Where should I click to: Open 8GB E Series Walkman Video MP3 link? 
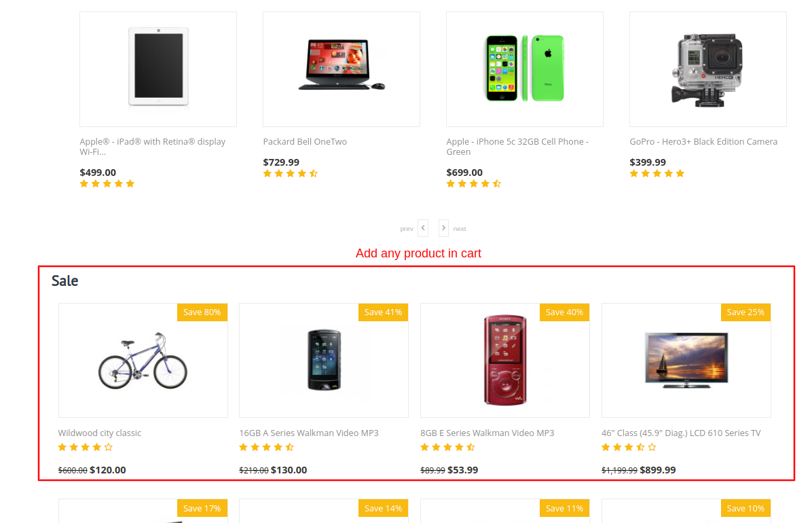[x=487, y=433]
